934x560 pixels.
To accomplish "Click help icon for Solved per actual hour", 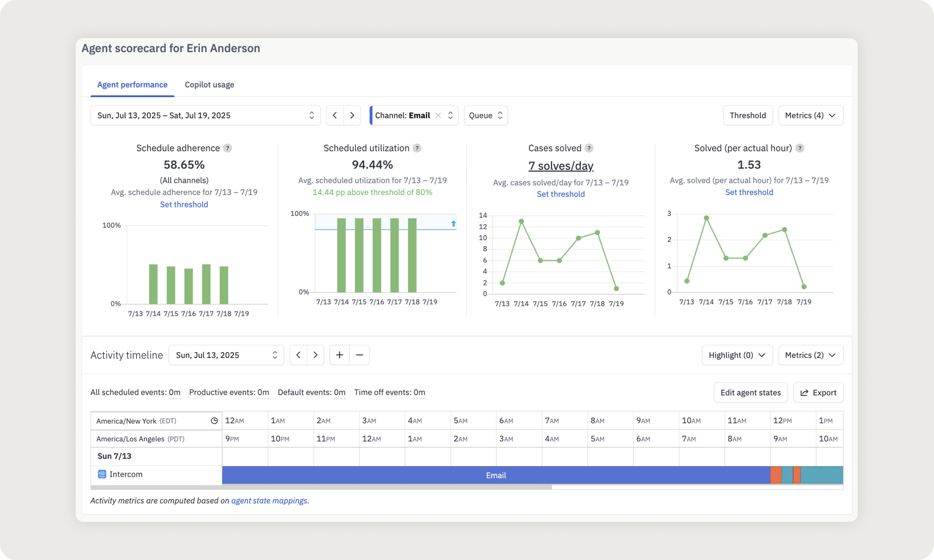I will pos(800,148).
